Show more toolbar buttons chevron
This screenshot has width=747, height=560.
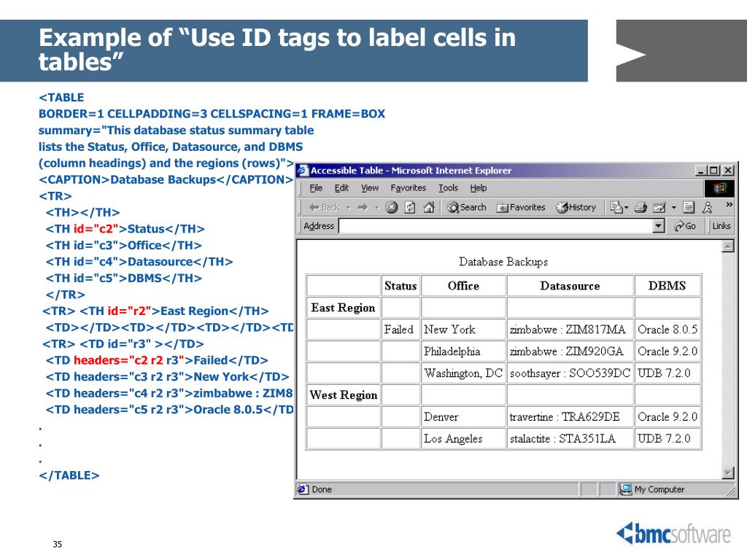729,205
